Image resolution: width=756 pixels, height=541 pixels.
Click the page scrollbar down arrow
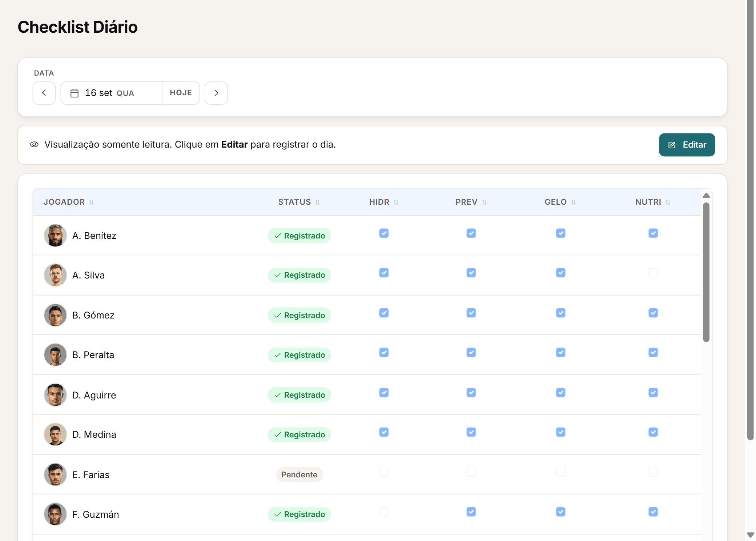(x=751, y=535)
